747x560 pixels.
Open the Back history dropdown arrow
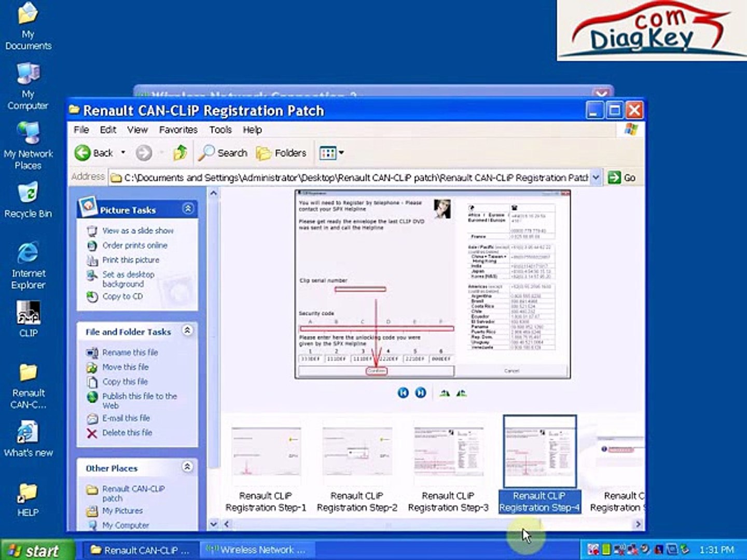point(123,153)
